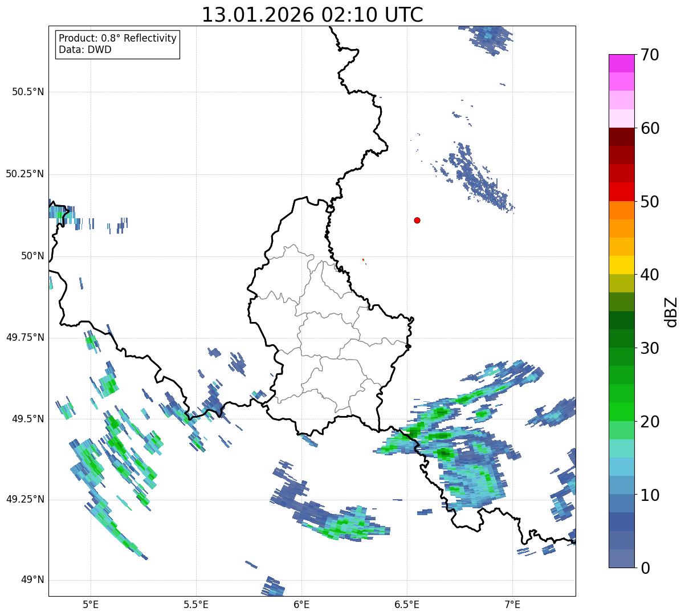Screen dimensions: 685x616
Task: Click the tiny orange-red echo east of Luxembourg
Action: click(x=364, y=260)
